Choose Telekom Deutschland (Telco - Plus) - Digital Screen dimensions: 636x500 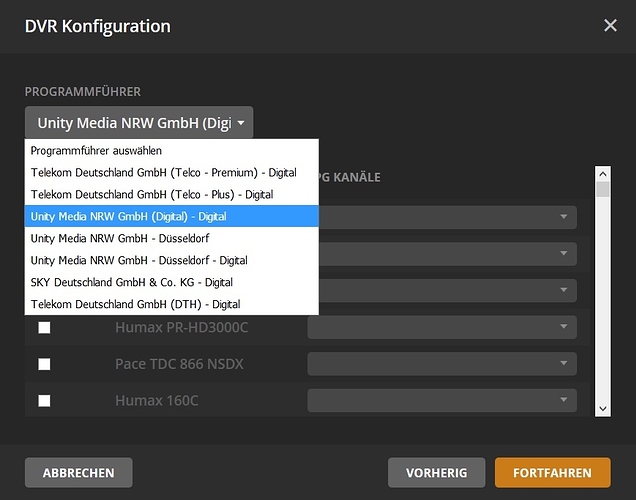tap(151, 194)
